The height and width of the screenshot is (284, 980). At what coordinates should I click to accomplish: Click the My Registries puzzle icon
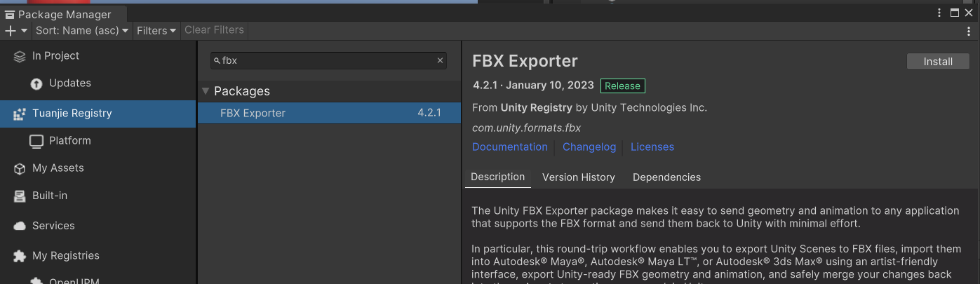click(x=20, y=256)
